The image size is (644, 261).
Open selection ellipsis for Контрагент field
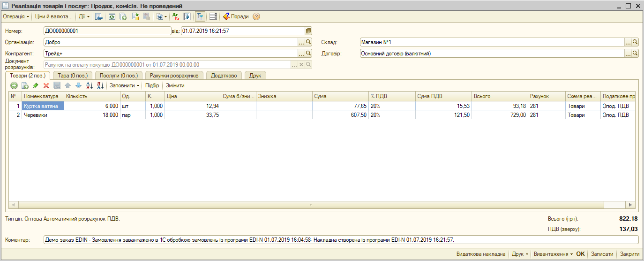tap(301, 54)
